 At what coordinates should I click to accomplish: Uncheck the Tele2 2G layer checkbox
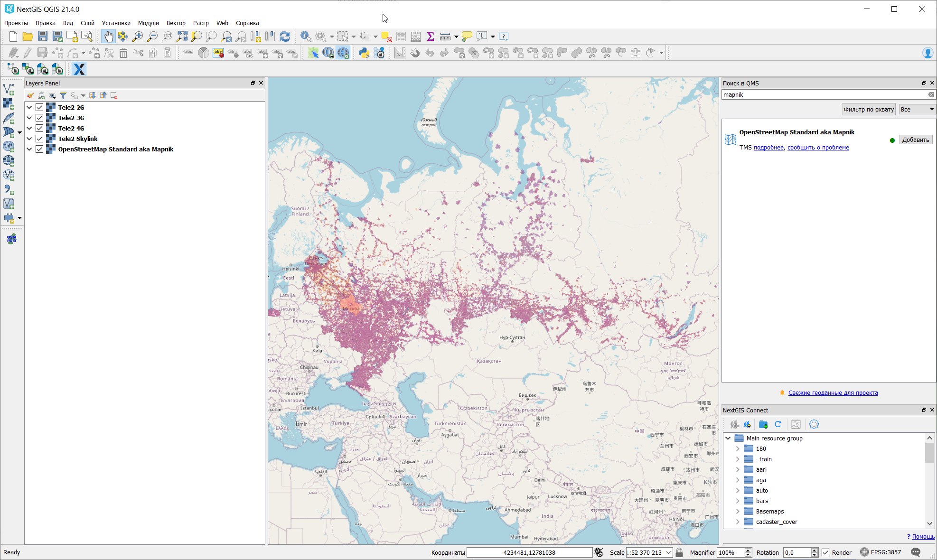coord(39,107)
